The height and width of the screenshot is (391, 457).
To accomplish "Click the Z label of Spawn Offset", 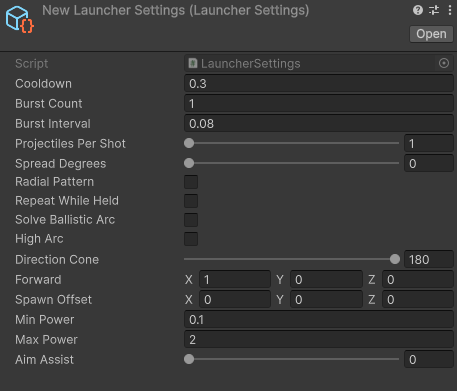I will pos(372,300).
